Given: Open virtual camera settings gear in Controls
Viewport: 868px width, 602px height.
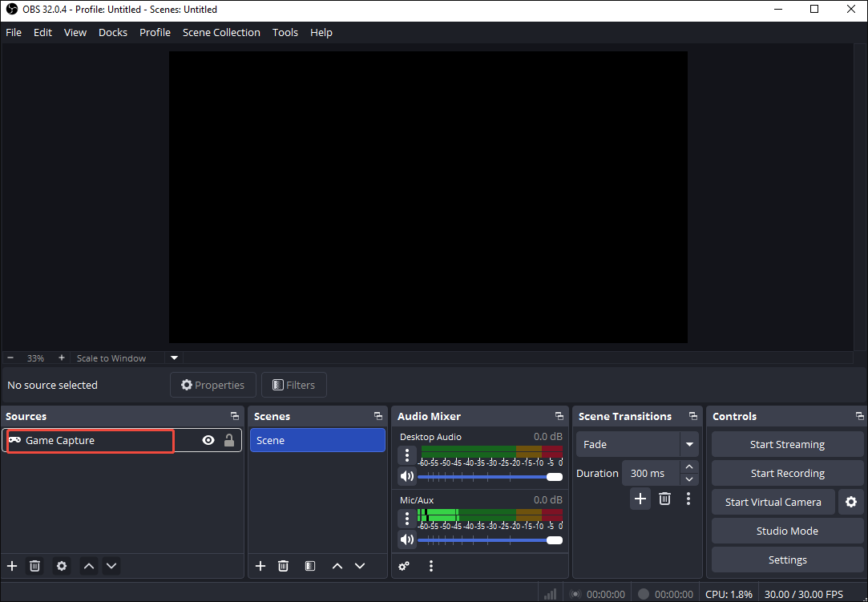Looking at the screenshot, I should [x=850, y=502].
